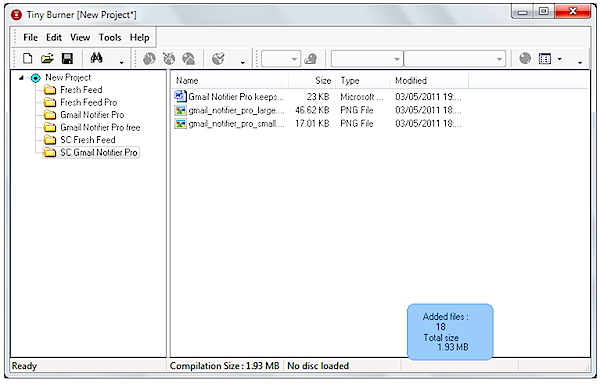The height and width of the screenshot is (384, 600).
Task: Click the second greyed-out disc icon with cross marks
Action: [169, 59]
